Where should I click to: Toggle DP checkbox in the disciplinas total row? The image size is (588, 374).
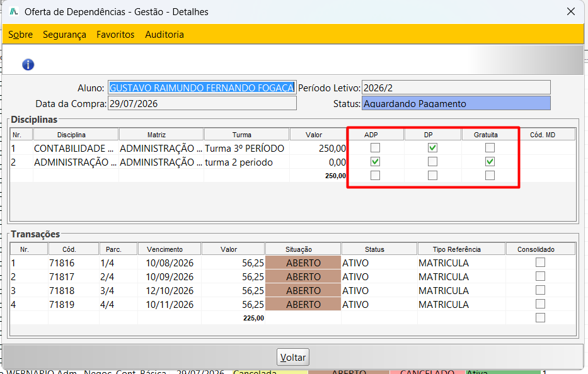(x=432, y=176)
